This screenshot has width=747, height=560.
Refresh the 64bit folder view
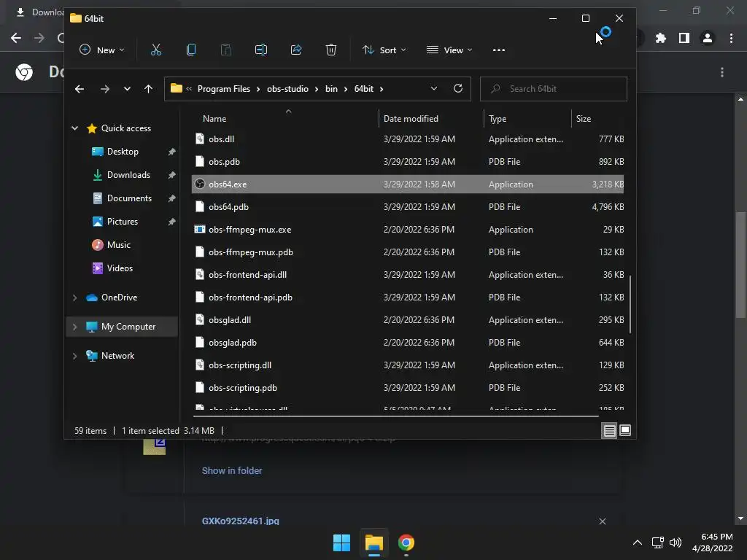tap(458, 88)
